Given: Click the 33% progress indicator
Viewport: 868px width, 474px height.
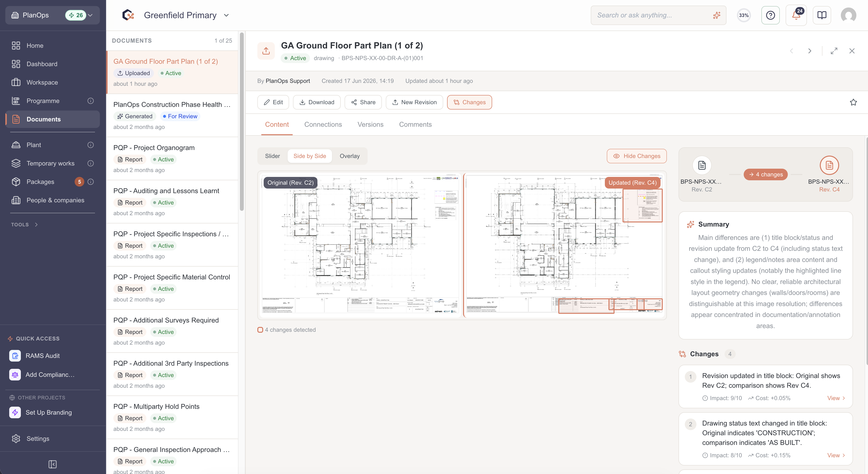Looking at the screenshot, I should click(744, 15).
